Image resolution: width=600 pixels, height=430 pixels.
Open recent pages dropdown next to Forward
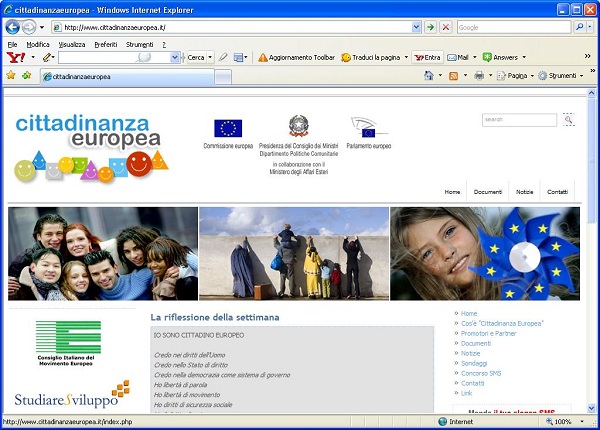click(x=42, y=28)
